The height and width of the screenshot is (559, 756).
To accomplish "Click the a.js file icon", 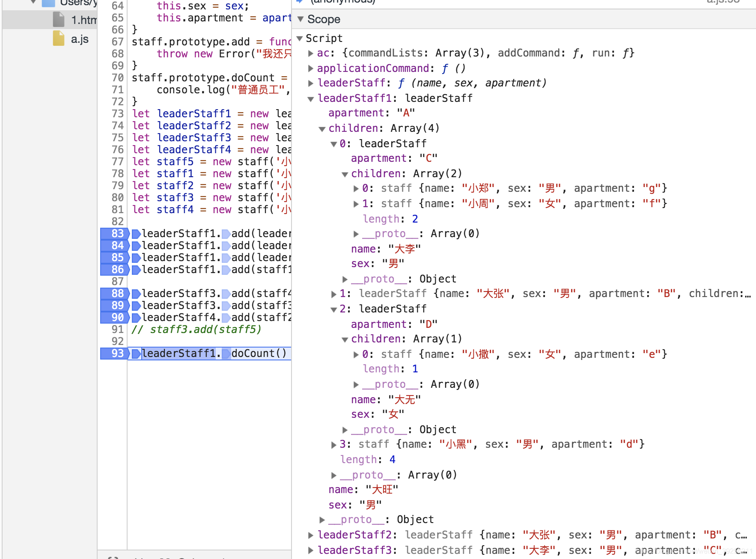I will pyautogui.click(x=59, y=39).
